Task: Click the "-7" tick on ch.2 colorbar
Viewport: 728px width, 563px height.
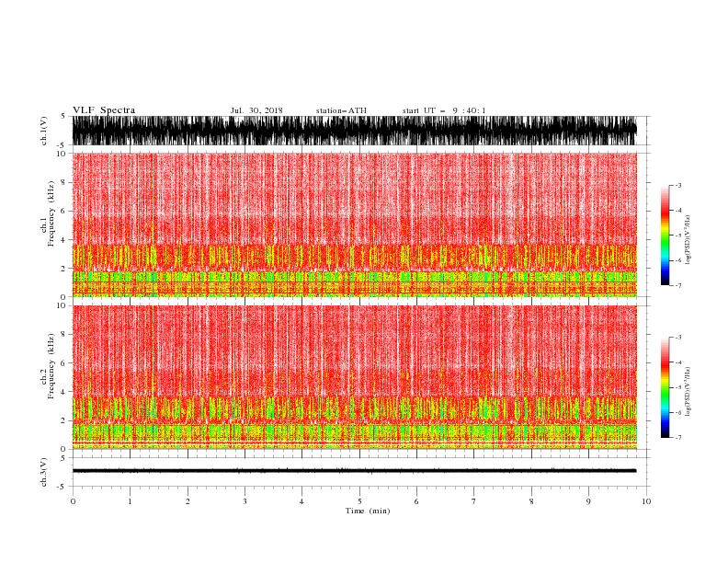Action: click(x=677, y=438)
